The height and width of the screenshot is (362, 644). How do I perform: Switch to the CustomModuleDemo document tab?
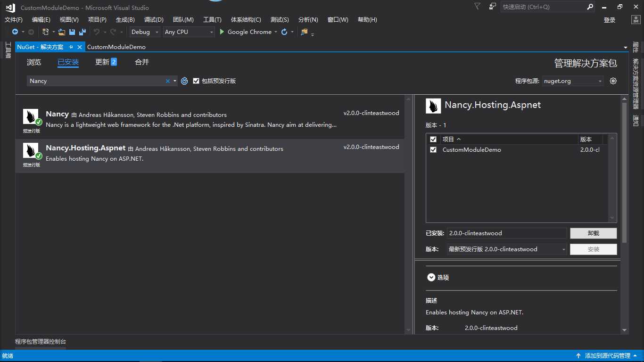coord(116,47)
